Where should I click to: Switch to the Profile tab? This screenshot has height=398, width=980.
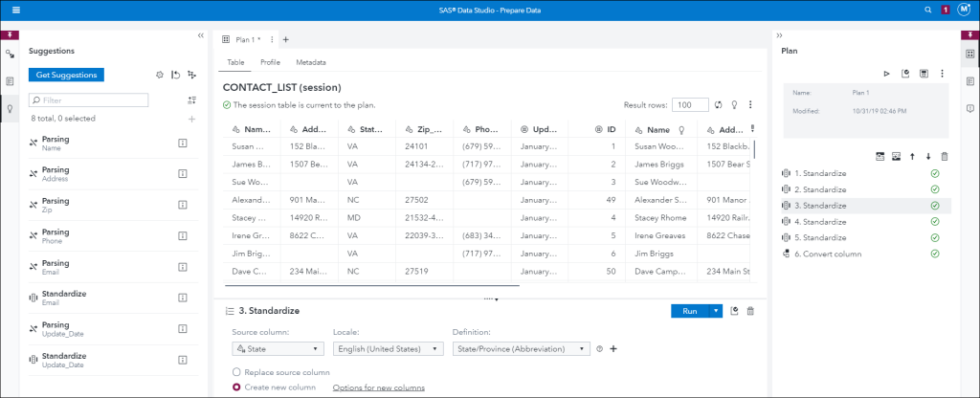[x=270, y=62]
